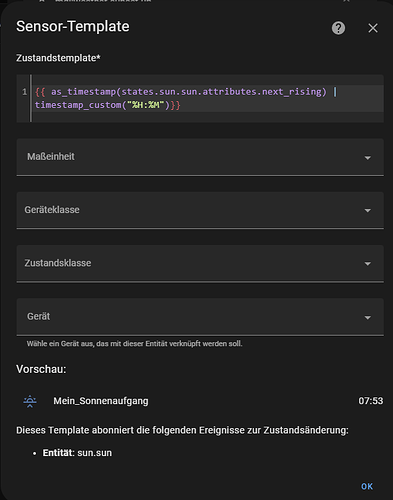Expand the Maßeinheit dropdown arrow
Image resolution: width=393 pixels, height=500 pixels.
pyautogui.click(x=368, y=158)
